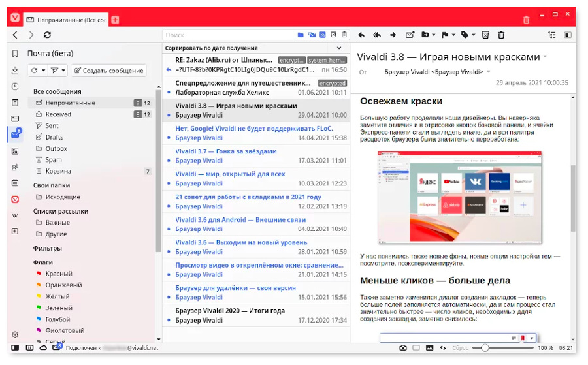Open the 'Нет, Google!' FLoC message
Screen dimensions: 588x365
click(x=256, y=133)
